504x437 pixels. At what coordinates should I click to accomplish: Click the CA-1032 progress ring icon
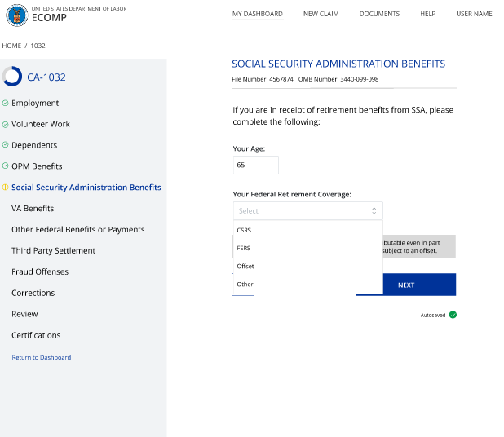click(x=12, y=77)
